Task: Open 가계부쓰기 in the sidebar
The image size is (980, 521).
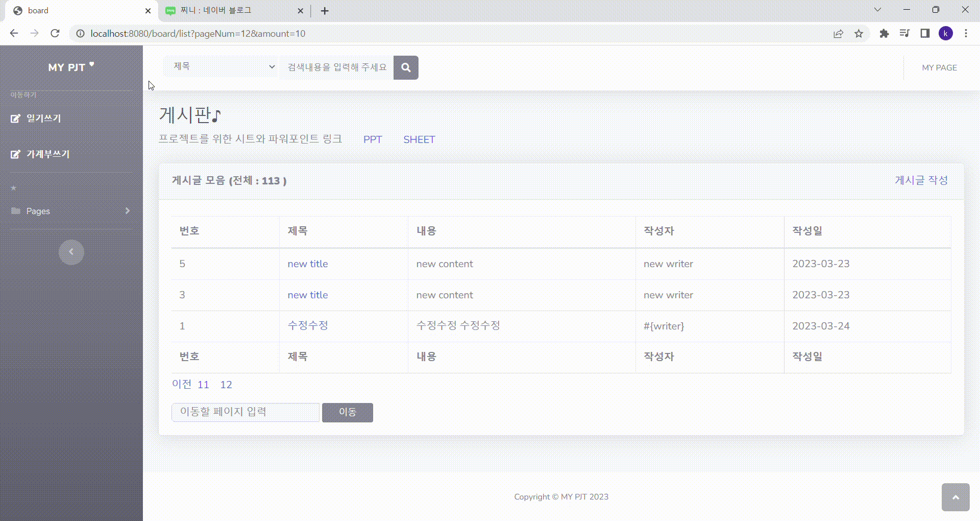Action: 40,154
